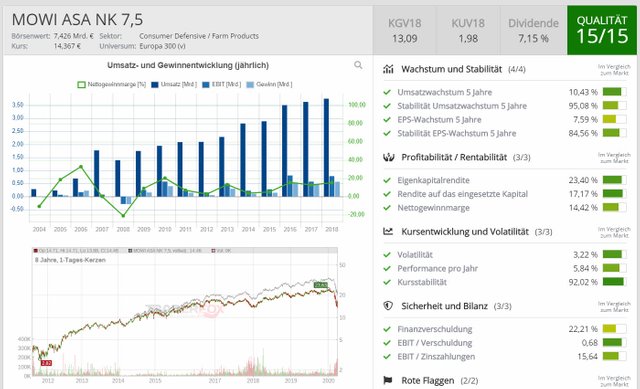Open the KGV18 metric tile
Screen dimensions: 640x389
tap(404, 31)
